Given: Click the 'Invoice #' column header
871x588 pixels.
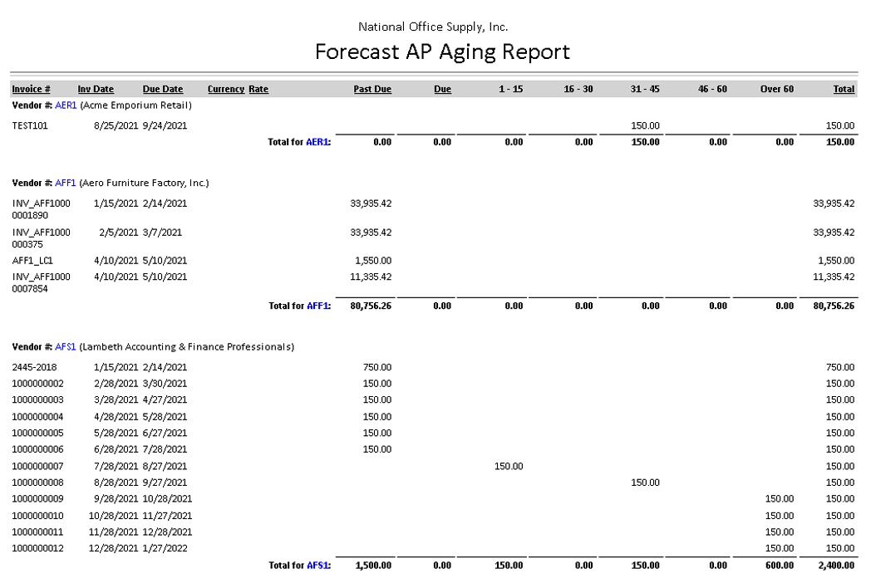Looking at the screenshot, I should point(32,89).
